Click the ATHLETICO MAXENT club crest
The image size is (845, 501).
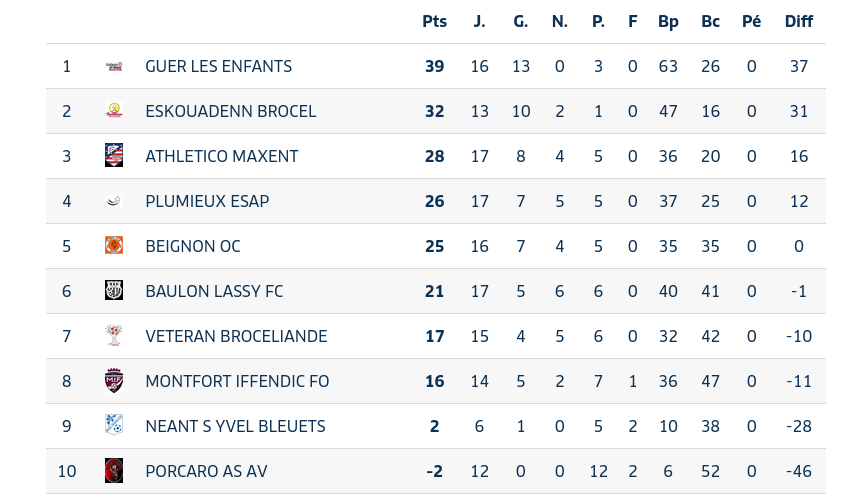coord(114,156)
